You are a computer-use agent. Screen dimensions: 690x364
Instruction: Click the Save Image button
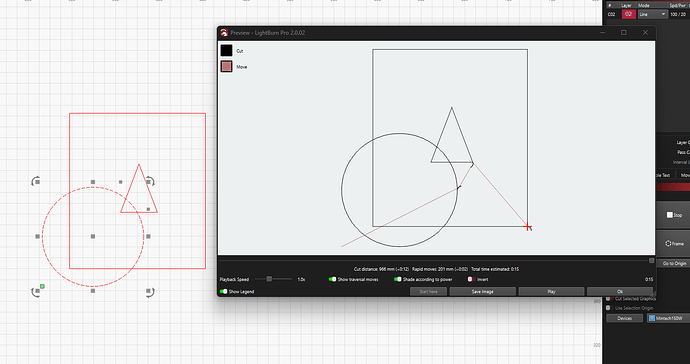point(483,291)
